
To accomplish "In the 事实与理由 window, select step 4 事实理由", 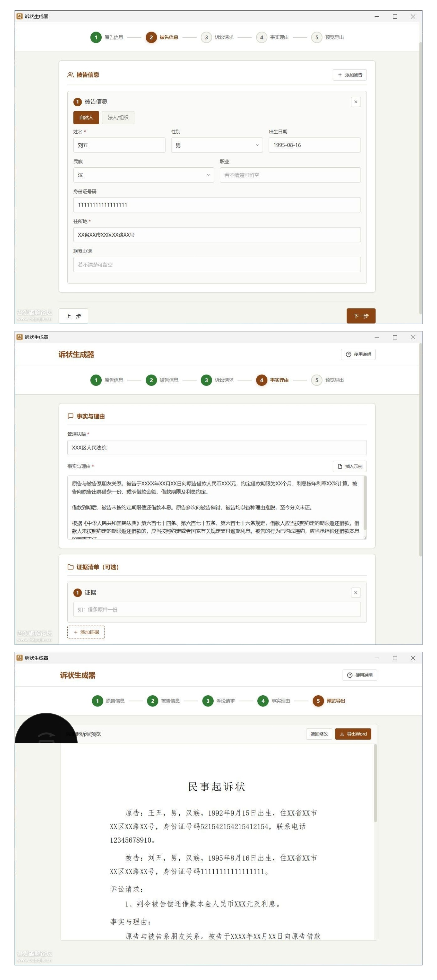I will click(272, 380).
